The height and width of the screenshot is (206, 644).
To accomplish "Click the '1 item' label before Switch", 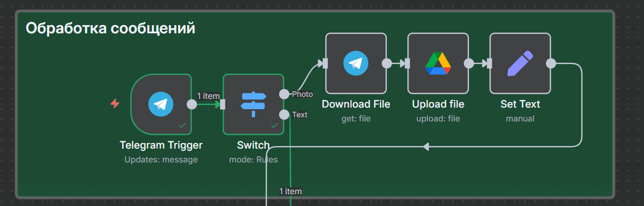I will [x=208, y=96].
